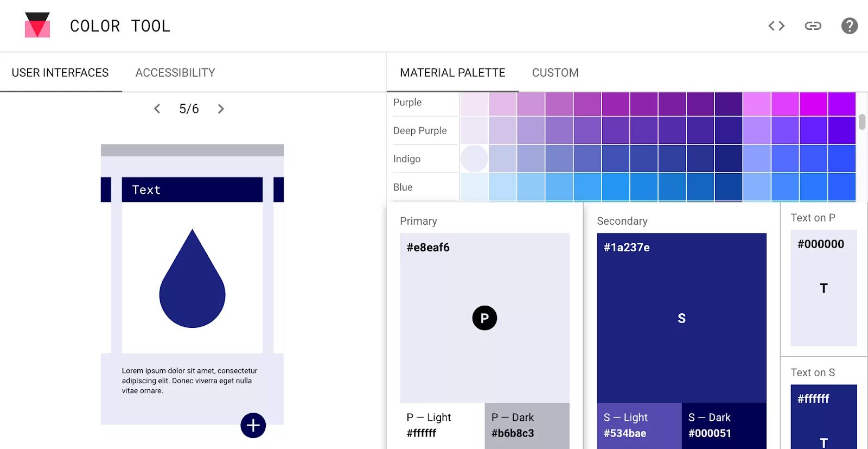
Task: Open the export code brackets icon
Action: 776,26
